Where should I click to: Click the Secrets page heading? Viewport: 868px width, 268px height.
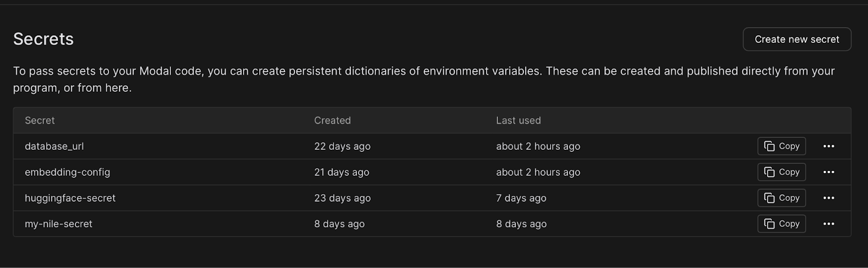click(x=43, y=39)
